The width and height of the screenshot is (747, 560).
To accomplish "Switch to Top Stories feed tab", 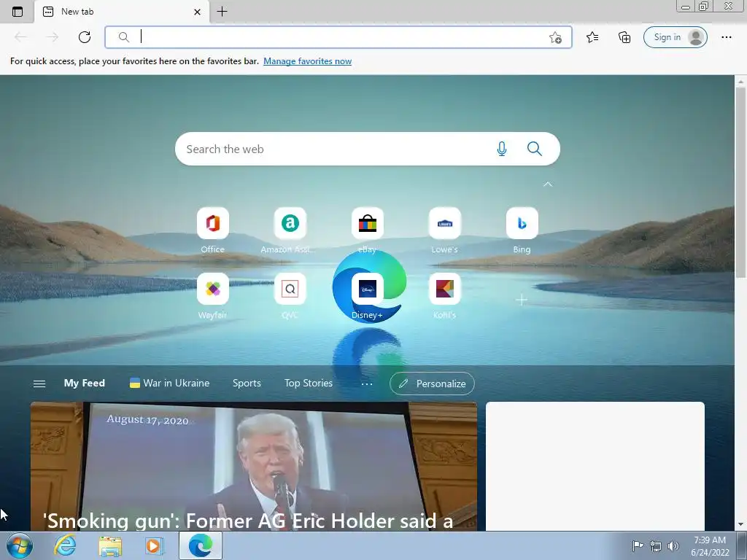I will pos(309,384).
